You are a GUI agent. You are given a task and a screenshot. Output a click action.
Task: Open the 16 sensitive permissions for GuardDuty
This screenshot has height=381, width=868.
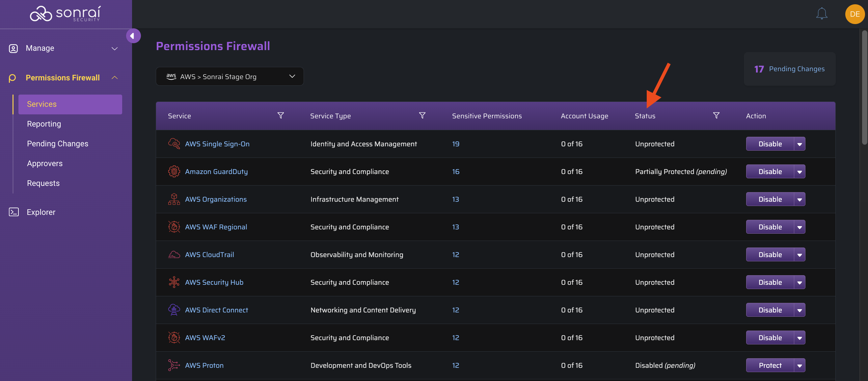tap(455, 172)
